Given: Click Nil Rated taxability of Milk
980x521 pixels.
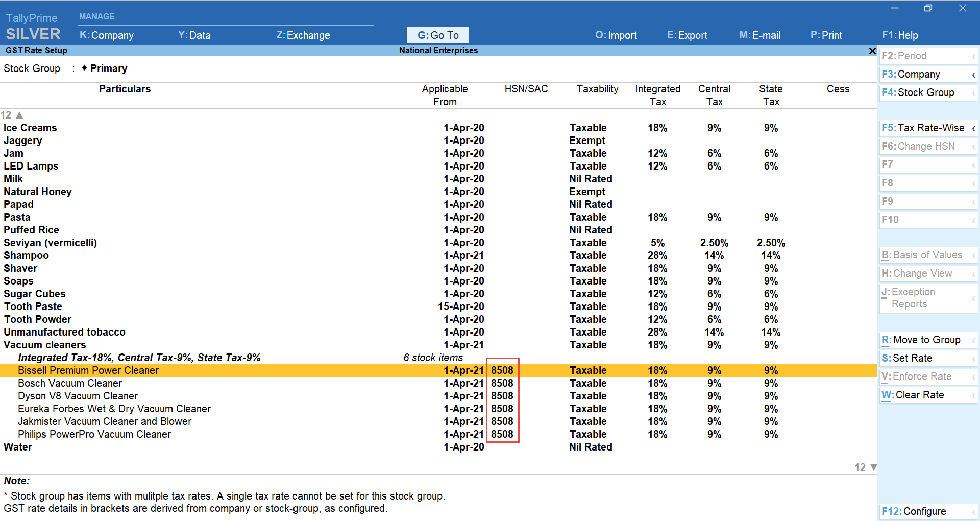Looking at the screenshot, I should click(x=591, y=179).
